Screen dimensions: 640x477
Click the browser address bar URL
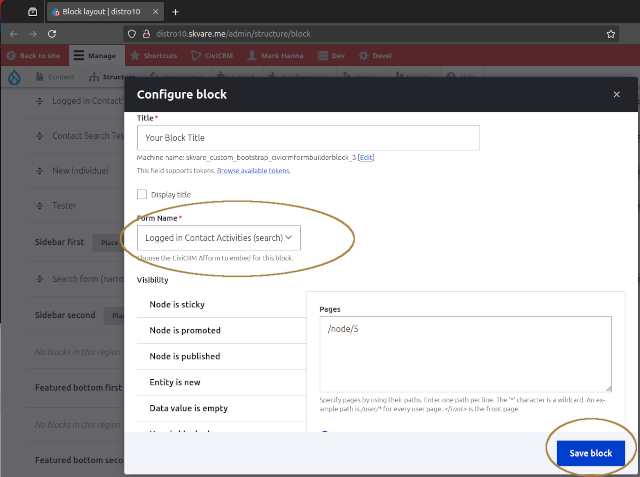pyautogui.click(x=233, y=34)
